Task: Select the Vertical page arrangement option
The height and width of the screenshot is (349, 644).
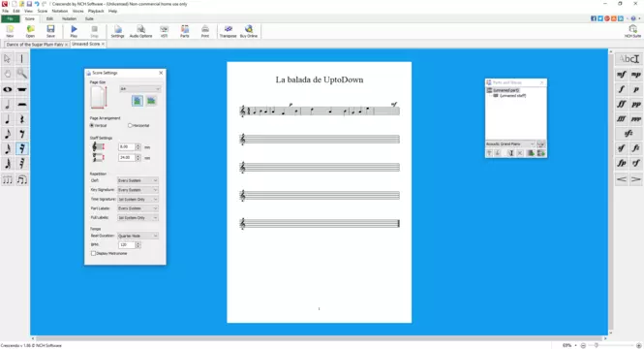Action: coord(99,125)
